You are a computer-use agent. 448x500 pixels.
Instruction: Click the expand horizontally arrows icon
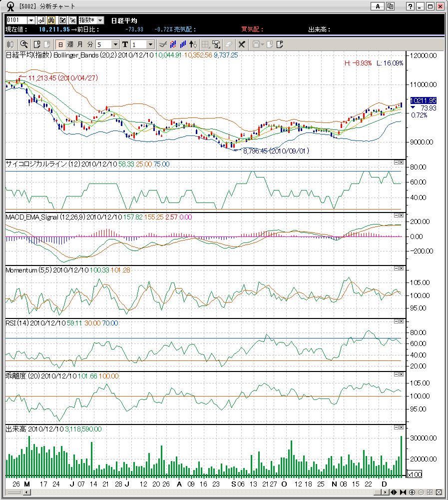point(394,492)
